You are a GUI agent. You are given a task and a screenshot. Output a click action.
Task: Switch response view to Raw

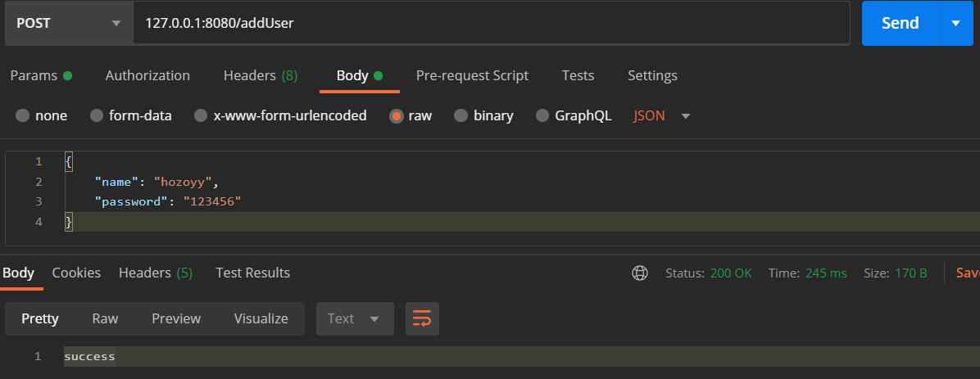pyautogui.click(x=105, y=318)
